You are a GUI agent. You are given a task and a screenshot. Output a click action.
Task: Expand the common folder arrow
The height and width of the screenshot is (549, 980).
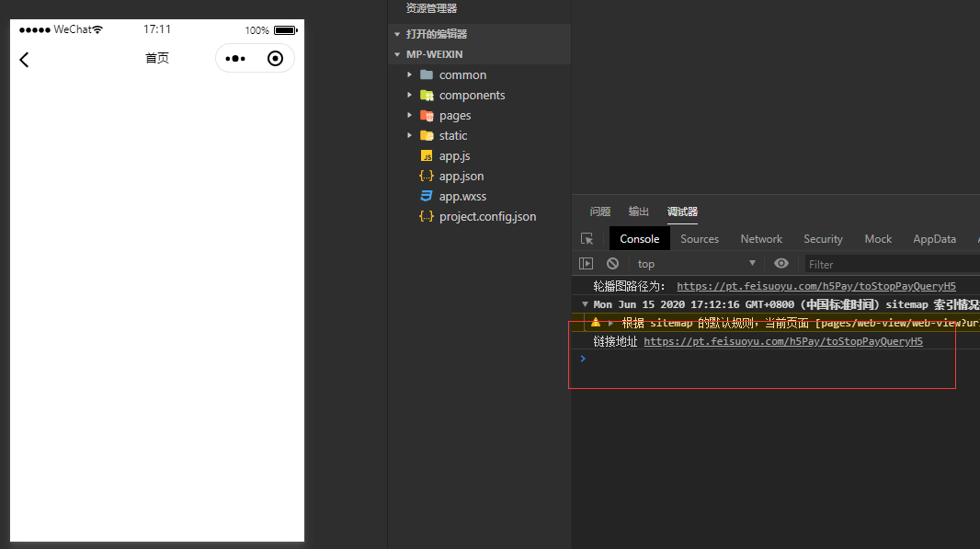[x=409, y=74]
